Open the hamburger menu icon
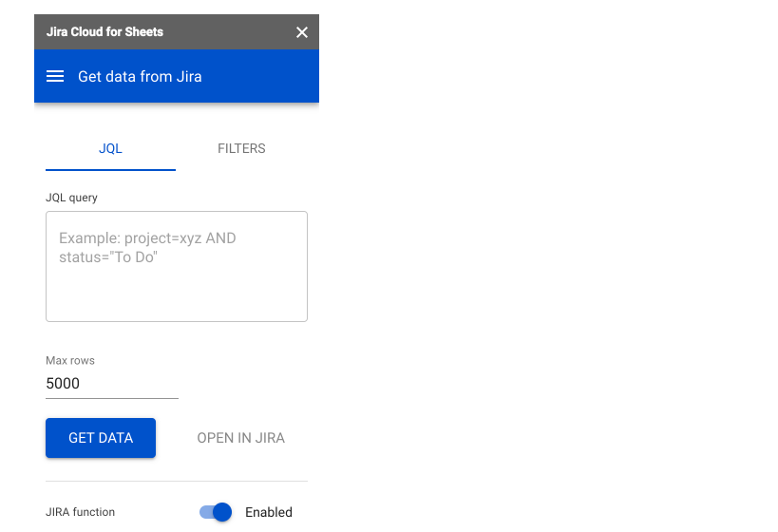The width and height of the screenshot is (778, 532). click(55, 76)
